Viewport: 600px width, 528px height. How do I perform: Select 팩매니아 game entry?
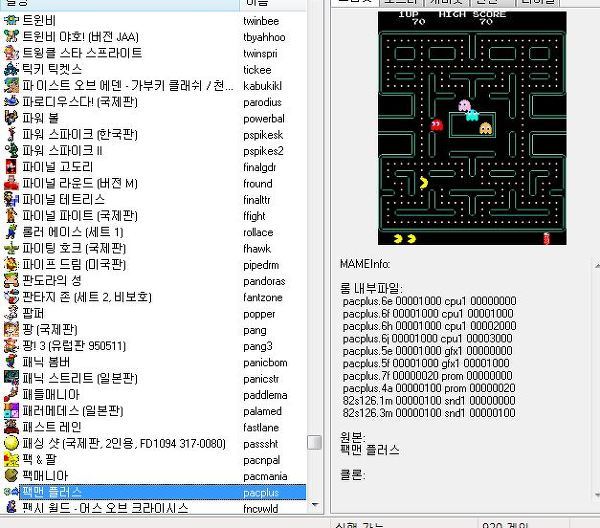tap(45, 476)
